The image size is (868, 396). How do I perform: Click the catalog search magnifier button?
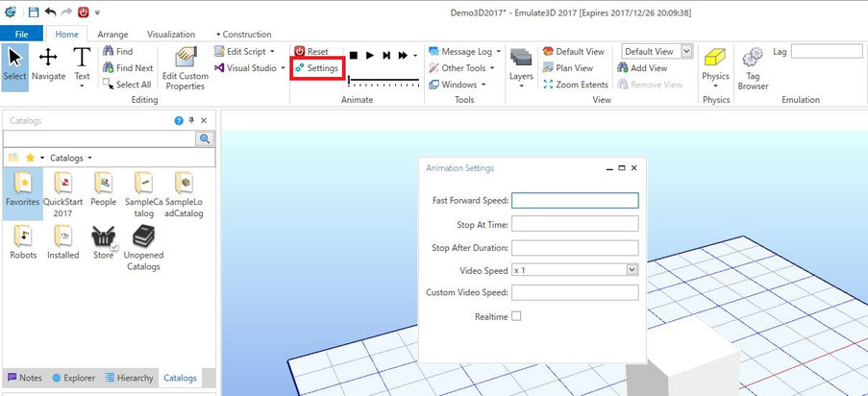pos(205,138)
